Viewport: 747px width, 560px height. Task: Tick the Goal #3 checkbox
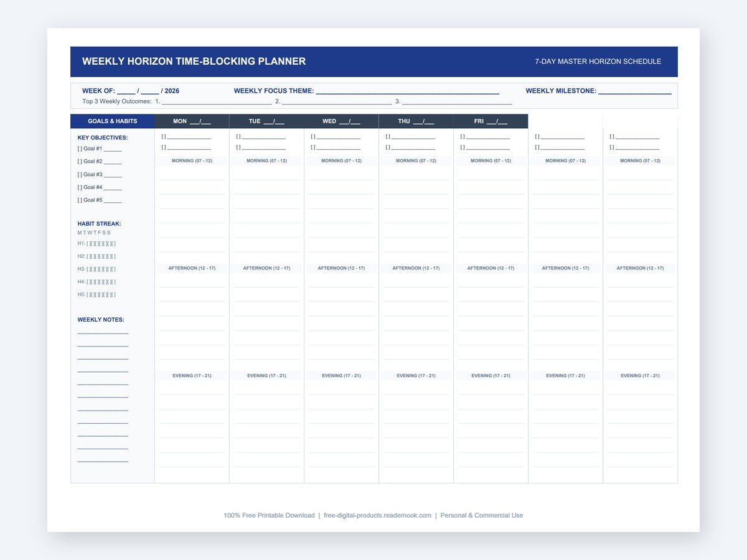80,174
